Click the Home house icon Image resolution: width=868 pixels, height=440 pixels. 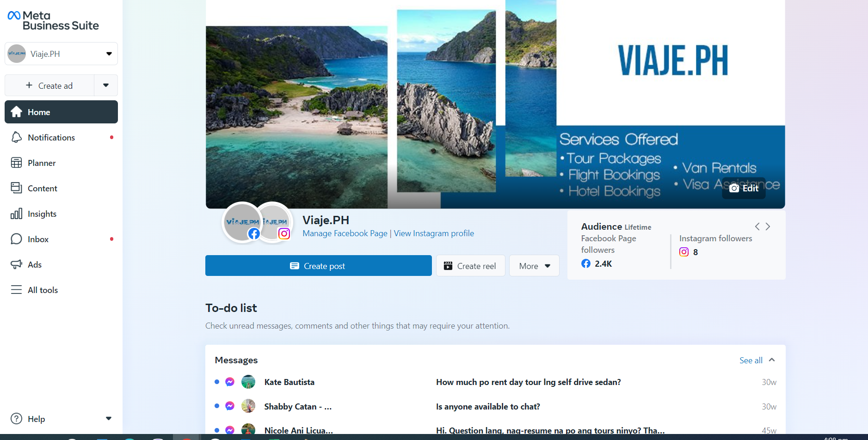click(17, 112)
